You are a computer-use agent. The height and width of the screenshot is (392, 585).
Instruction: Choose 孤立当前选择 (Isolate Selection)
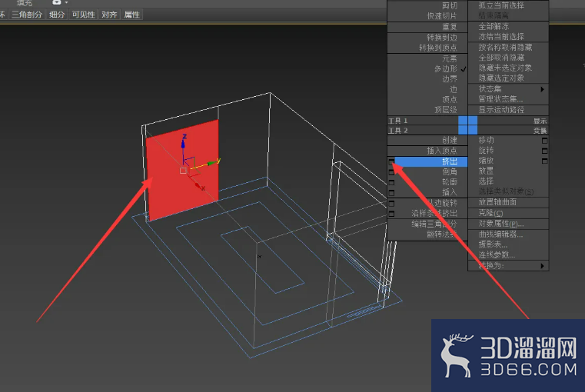(x=501, y=5)
